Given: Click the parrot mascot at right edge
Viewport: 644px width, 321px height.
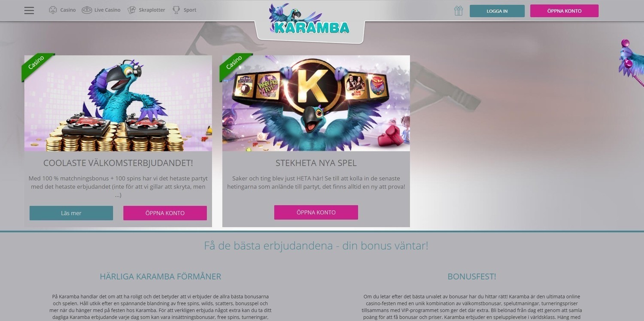Looking at the screenshot, I should [x=632, y=62].
